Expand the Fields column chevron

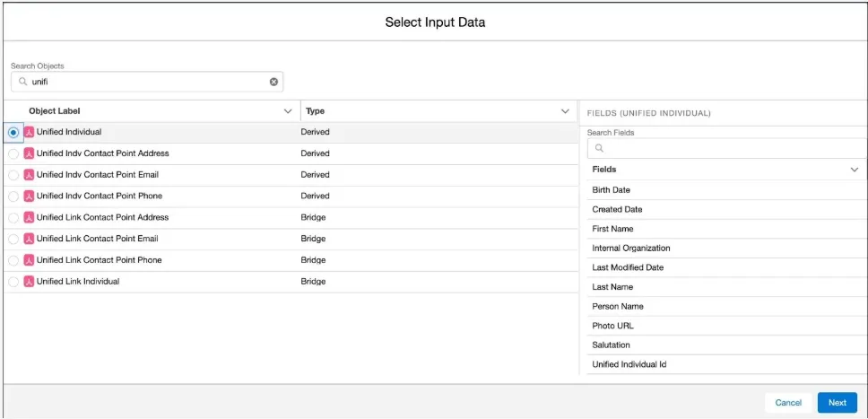854,169
